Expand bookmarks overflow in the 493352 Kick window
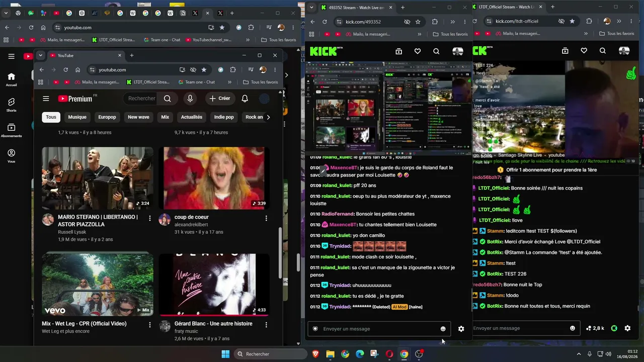 420,34
